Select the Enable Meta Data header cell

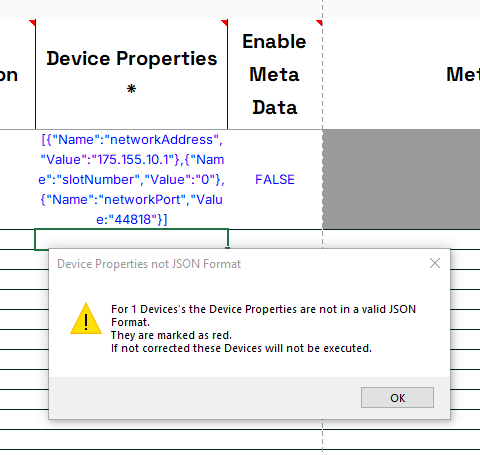click(275, 74)
